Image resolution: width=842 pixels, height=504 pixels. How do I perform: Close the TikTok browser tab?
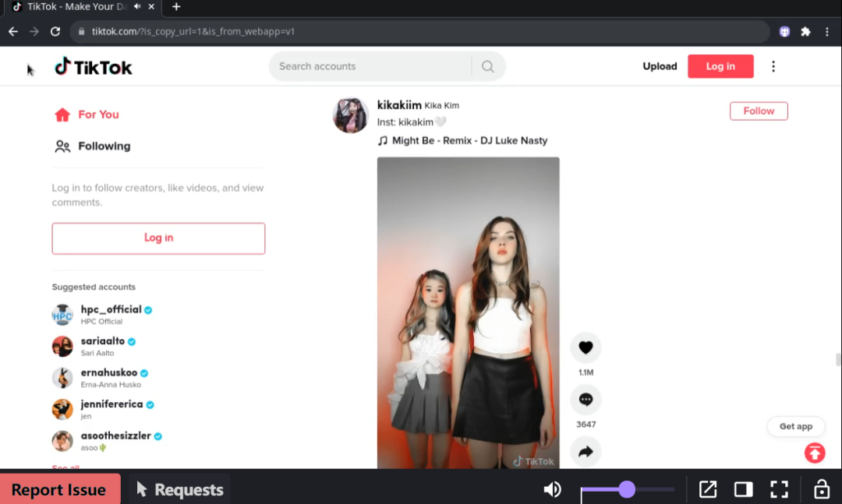(x=151, y=6)
